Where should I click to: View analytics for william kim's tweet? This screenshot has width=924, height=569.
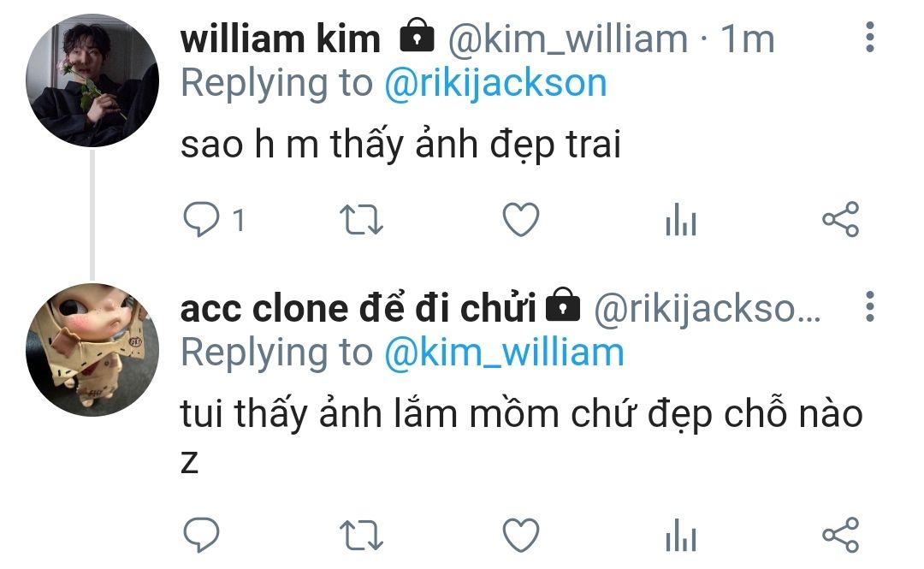[x=681, y=219]
